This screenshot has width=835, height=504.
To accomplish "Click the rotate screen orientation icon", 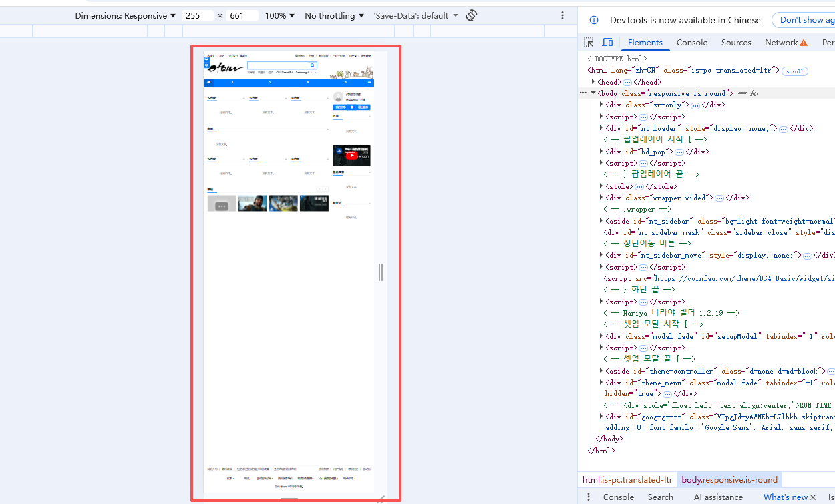I will tap(472, 15).
